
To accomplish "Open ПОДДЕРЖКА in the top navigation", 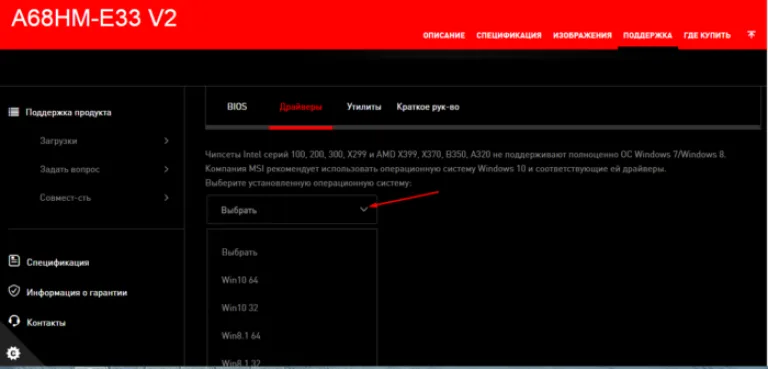I will (x=648, y=35).
